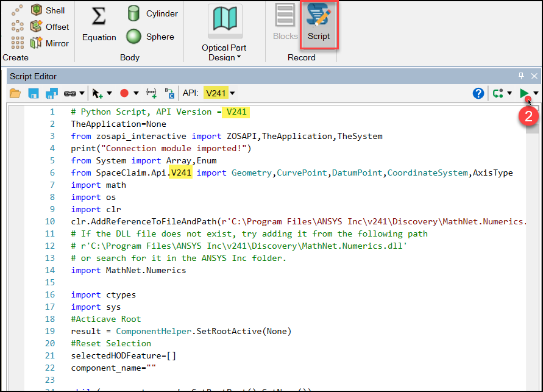The image size is (543, 392).
Task: Save the current script
Action: click(34, 93)
